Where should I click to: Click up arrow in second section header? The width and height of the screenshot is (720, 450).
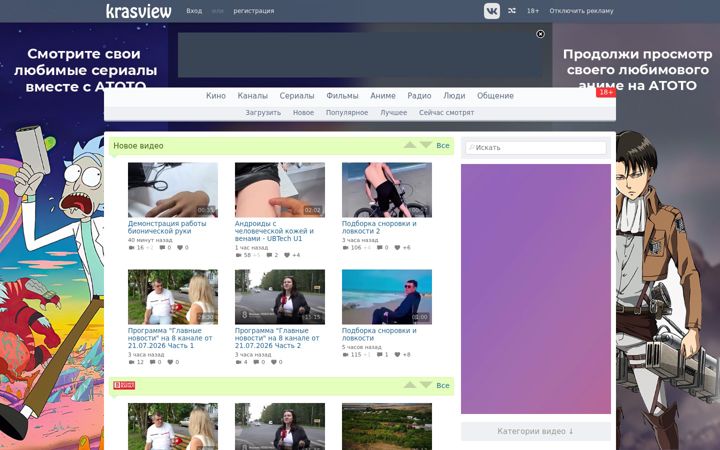tap(410, 385)
